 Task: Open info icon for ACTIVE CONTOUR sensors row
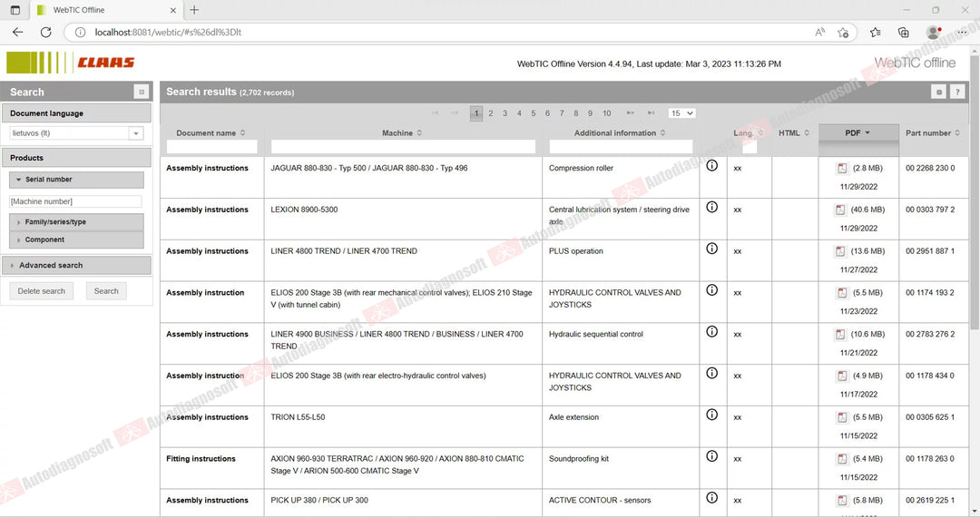(x=712, y=498)
